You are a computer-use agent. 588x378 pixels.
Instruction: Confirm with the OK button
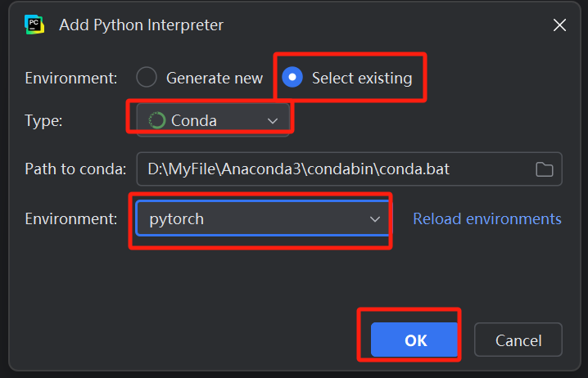tap(415, 340)
